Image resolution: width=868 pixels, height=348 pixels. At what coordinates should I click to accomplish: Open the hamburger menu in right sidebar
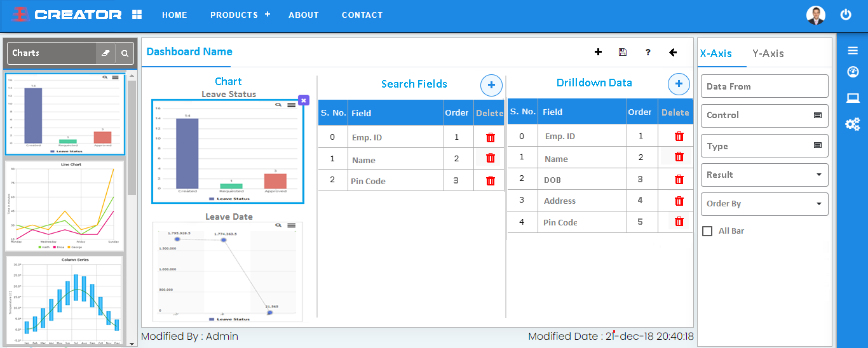pyautogui.click(x=853, y=51)
